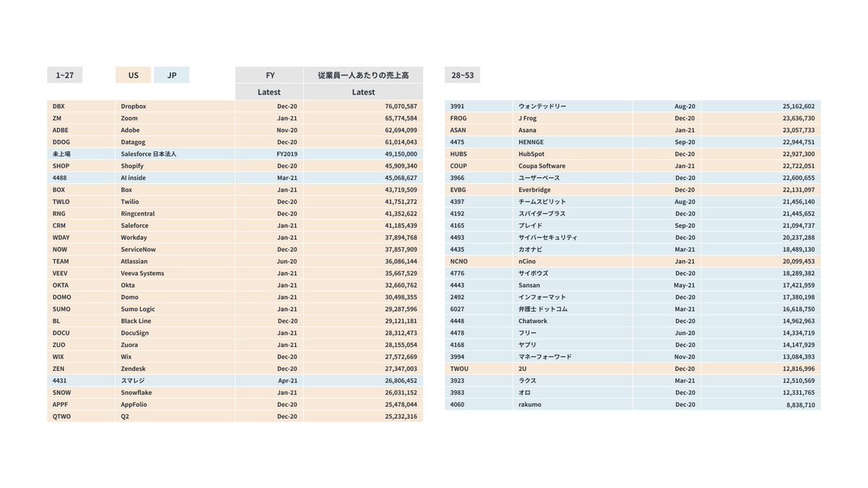
Task: Click the Sansan May-21 date cell
Action: [x=667, y=285]
